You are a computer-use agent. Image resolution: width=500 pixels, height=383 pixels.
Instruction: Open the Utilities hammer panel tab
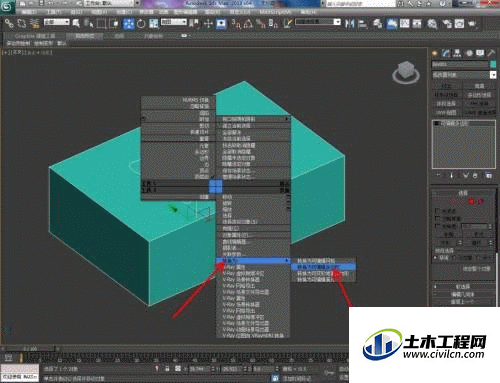tap(491, 53)
